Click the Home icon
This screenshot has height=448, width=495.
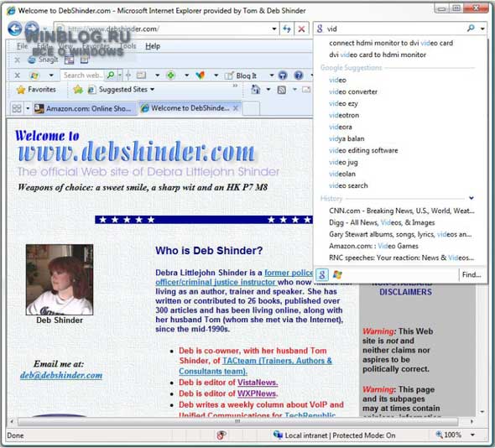coord(255,90)
